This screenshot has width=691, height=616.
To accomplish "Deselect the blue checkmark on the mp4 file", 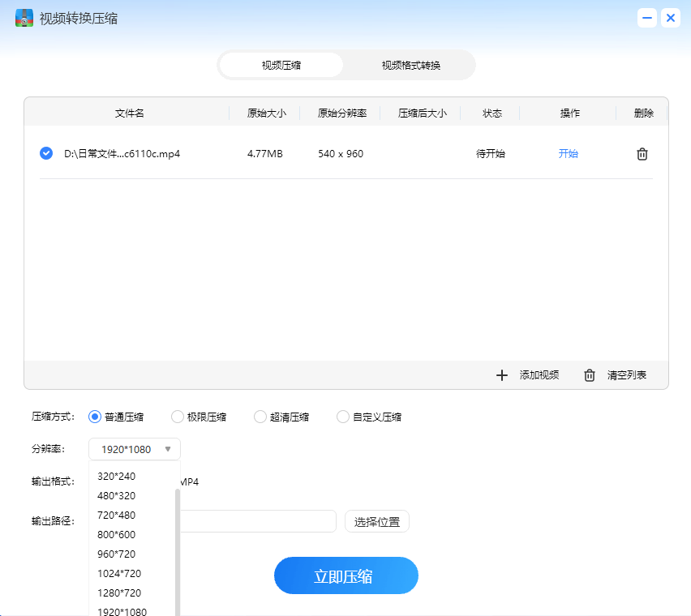I will (46, 153).
